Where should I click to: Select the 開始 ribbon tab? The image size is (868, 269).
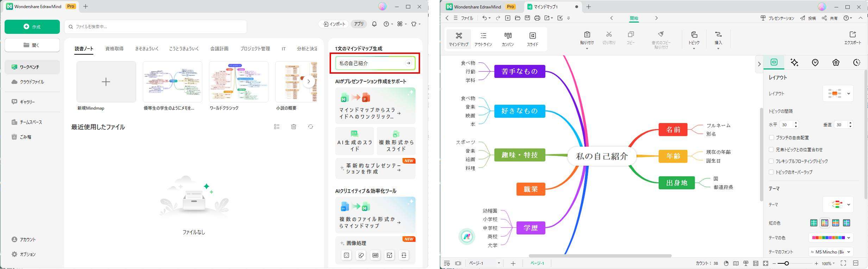(634, 18)
